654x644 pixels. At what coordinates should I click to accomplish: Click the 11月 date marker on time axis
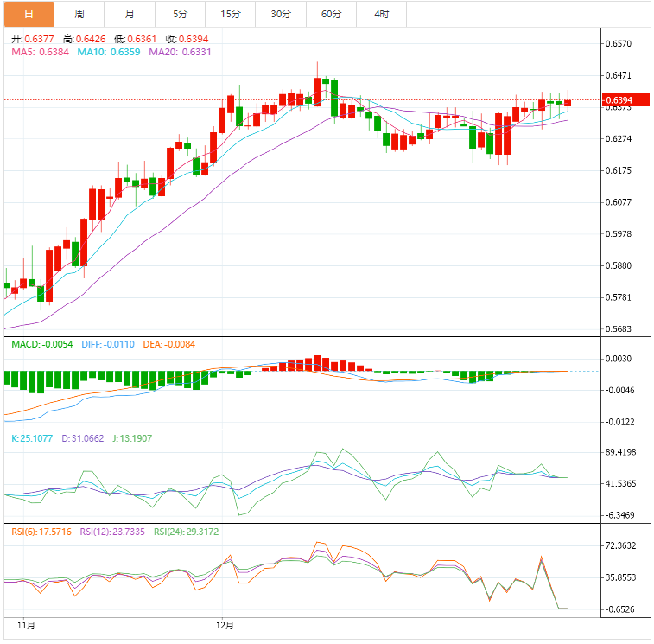(x=27, y=624)
